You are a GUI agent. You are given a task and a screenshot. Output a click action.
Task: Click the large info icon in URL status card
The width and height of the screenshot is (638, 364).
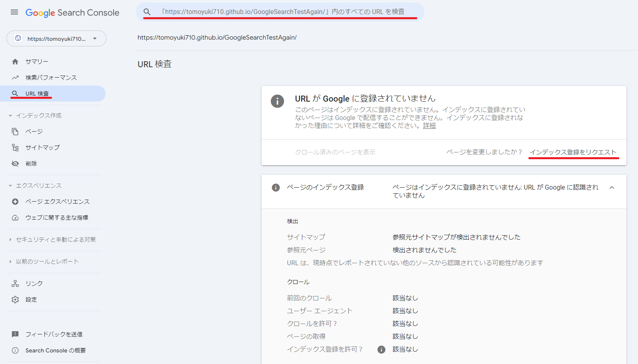click(x=278, y=101)
